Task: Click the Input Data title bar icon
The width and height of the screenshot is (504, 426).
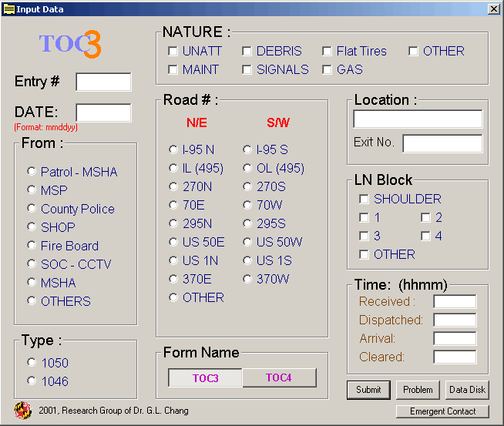Action: [8, 9]
